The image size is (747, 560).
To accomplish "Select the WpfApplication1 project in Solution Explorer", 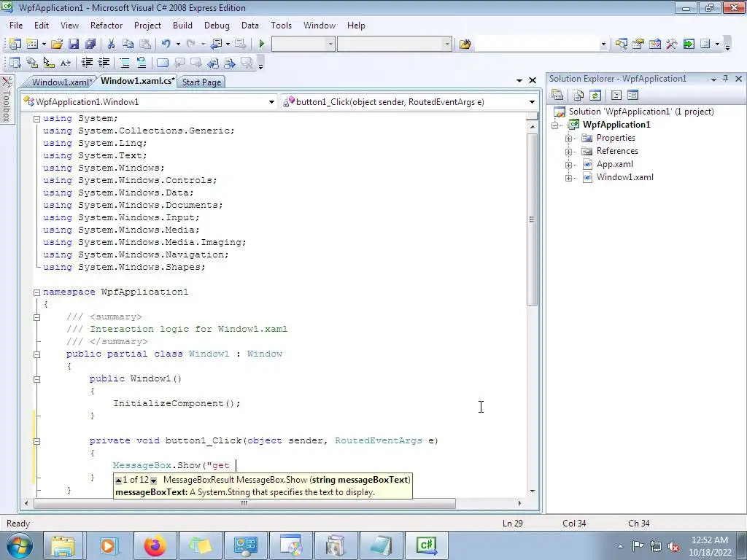I will 616,125.
